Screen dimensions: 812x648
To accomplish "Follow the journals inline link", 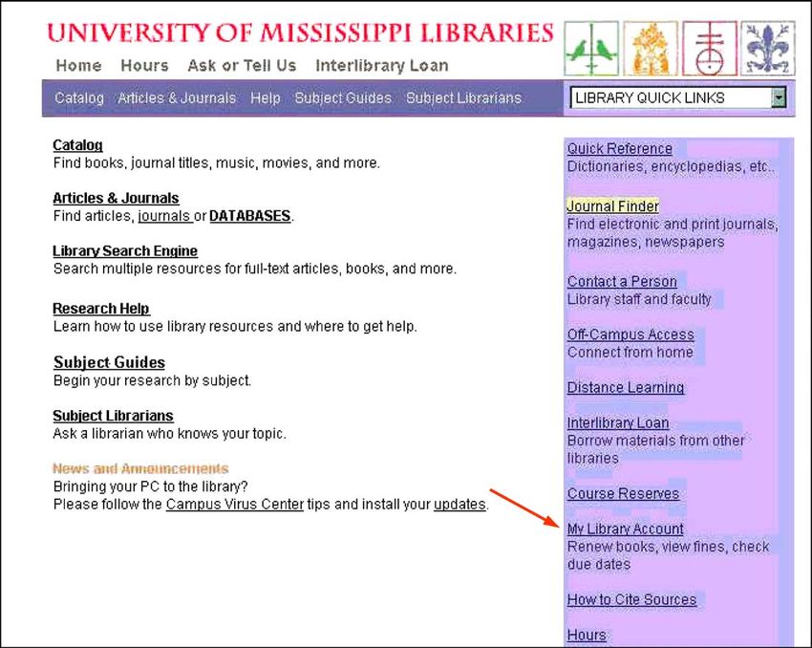I will (165, 216).
